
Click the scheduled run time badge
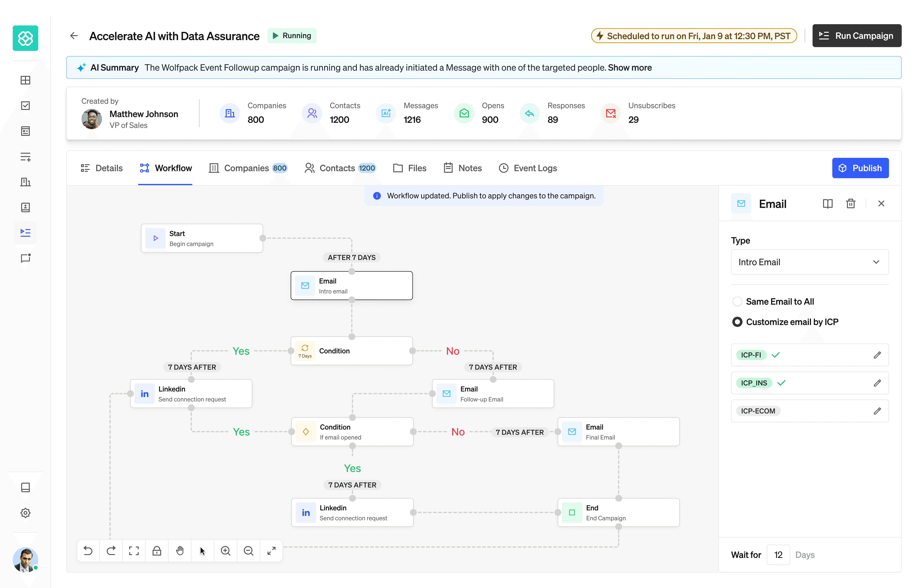[x=693, y=36]
